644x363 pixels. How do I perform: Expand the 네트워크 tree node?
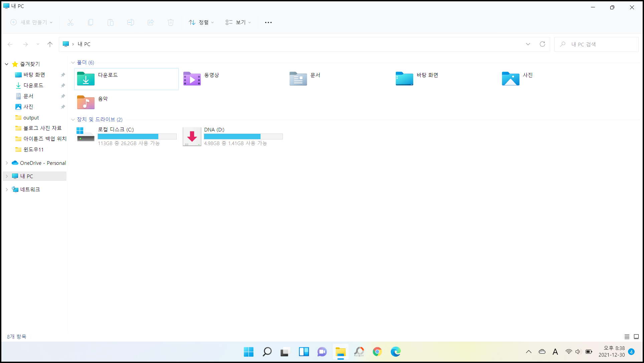[7, 190]
